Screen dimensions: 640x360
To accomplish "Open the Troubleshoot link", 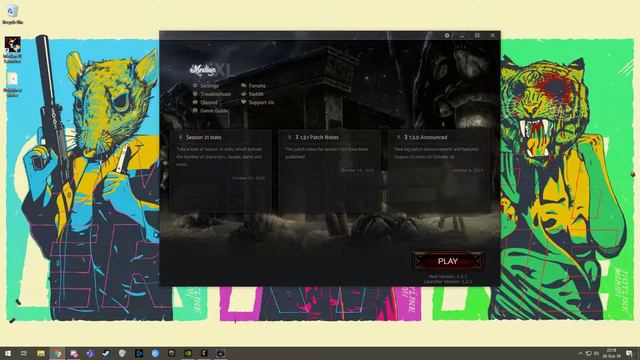I will (216, 94).
